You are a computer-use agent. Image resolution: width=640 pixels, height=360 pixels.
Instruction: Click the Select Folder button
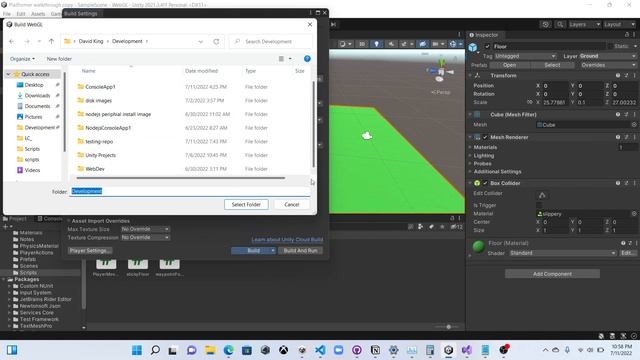point(246,204)
